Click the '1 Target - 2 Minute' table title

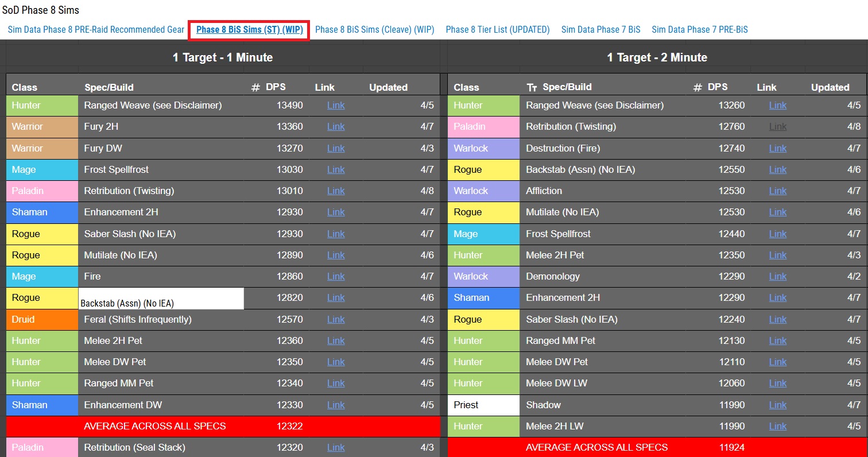(x=657, y=57)
